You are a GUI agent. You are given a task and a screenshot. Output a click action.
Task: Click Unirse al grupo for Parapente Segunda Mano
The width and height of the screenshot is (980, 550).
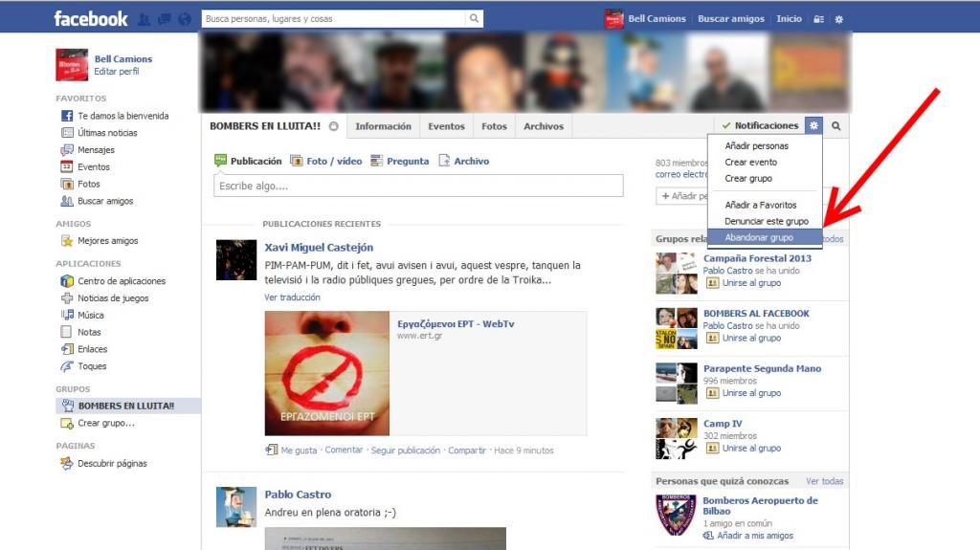(751, 393)
